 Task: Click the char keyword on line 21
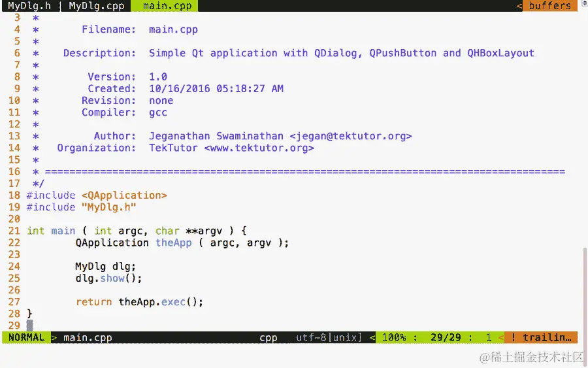167,231
